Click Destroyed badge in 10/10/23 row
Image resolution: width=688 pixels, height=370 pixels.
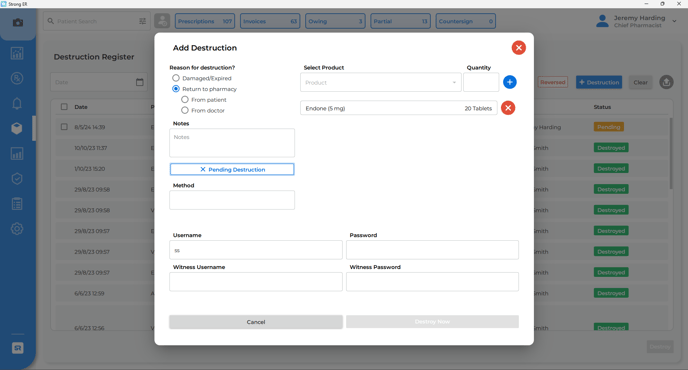(x=611, y=148)
